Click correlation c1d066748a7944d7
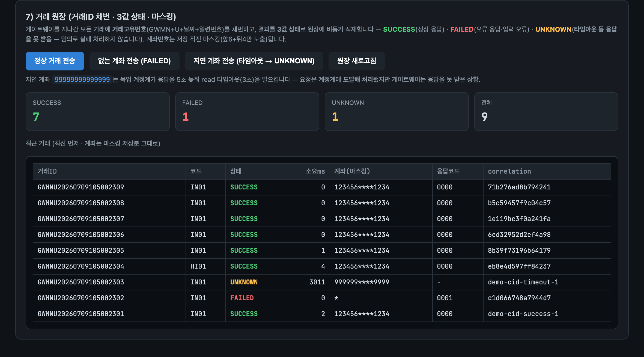 point(519,298)
